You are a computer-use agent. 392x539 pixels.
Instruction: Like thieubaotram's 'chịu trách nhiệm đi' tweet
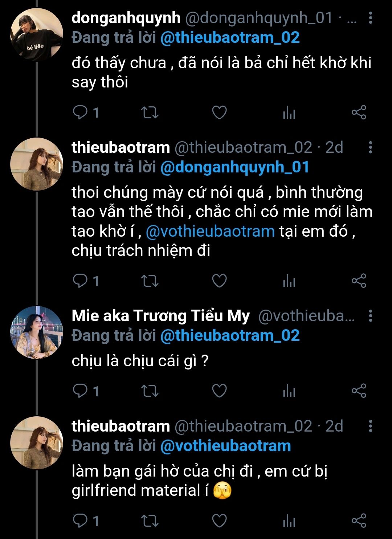coord(219,281)
